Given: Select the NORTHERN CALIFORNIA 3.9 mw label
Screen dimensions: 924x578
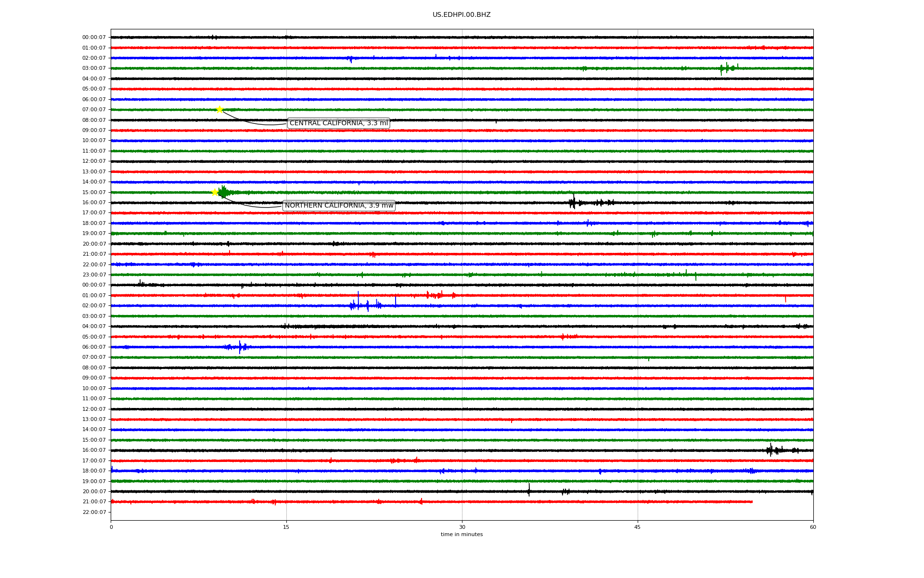Looking at the screenshot, I should (339, 206).
